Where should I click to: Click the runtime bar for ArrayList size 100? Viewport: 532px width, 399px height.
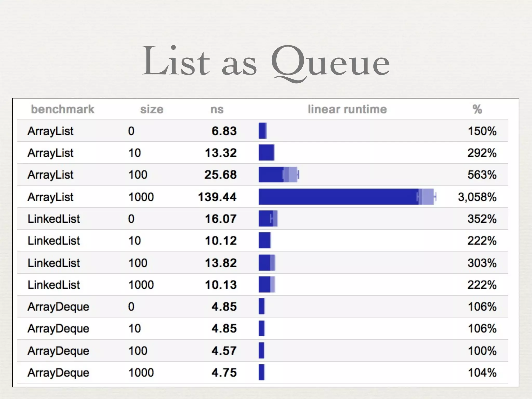coord(279,175)
